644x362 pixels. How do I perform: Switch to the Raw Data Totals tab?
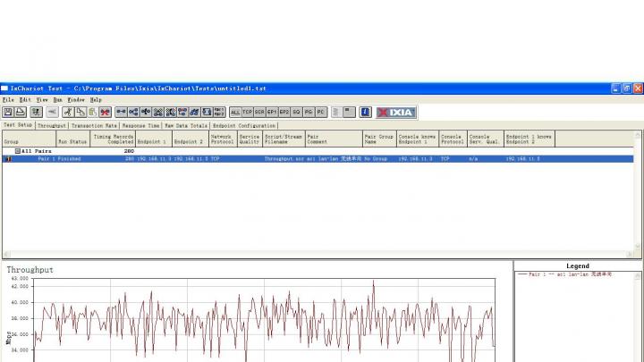[186, 126]
